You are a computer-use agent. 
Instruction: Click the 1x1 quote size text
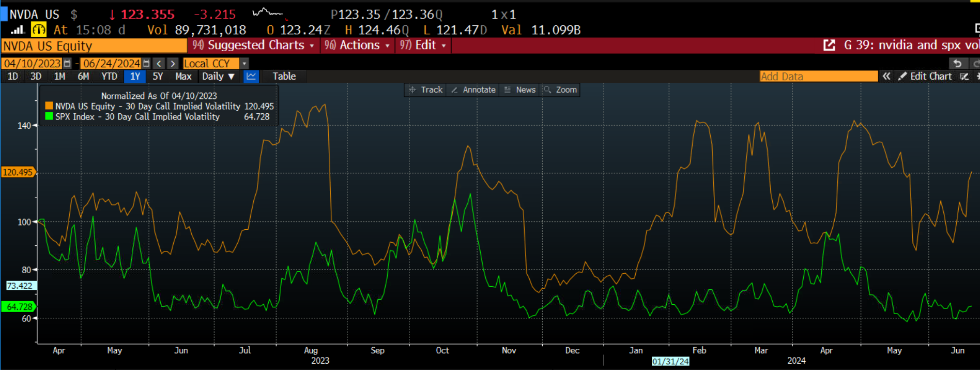[x=503, y=14]
